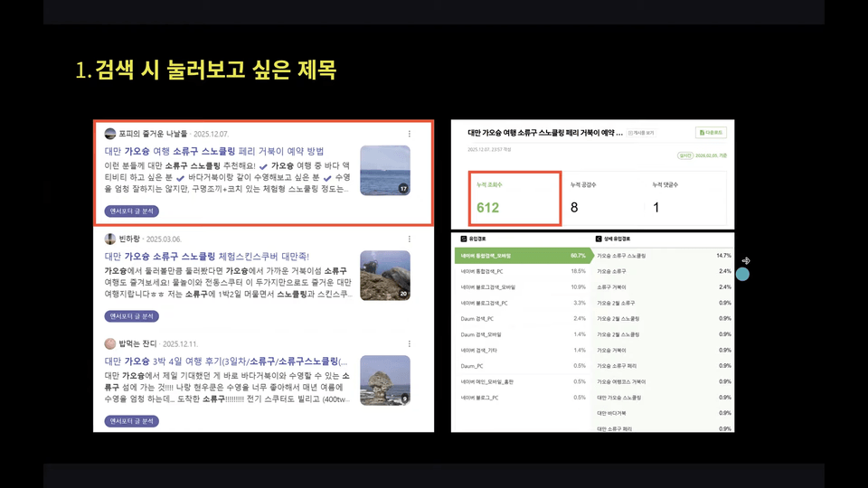Screen dimensions: 868x488
Task: Select the Daum 검색_PC traffic row
Action: coord(524,319)
